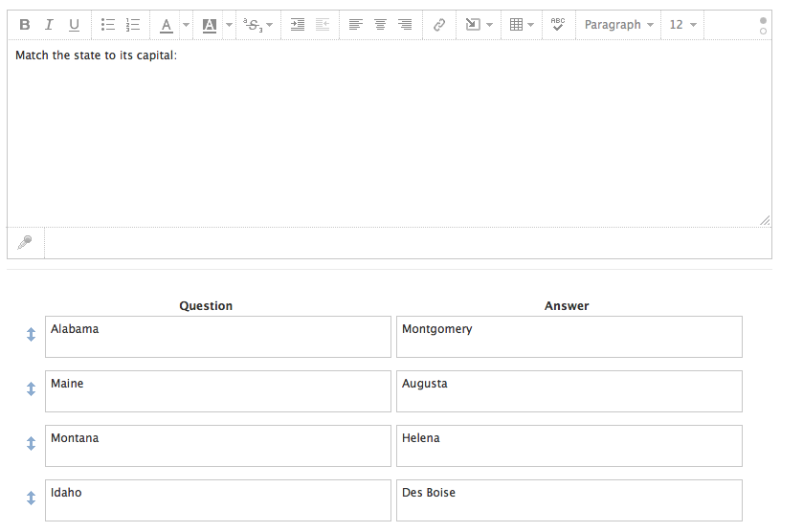Open the text color dropdown arrow
Image resolution: width=803 pixels, height=532 pixels.
point(186,25)
